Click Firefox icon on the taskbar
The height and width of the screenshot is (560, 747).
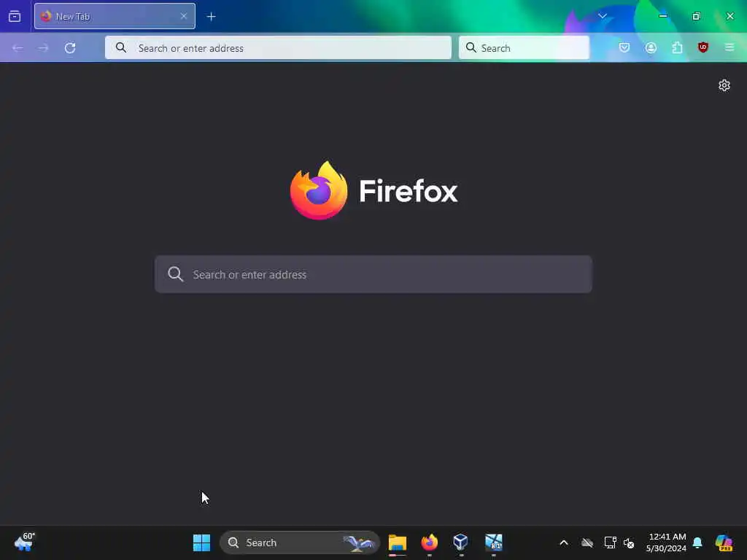point(429,542)
